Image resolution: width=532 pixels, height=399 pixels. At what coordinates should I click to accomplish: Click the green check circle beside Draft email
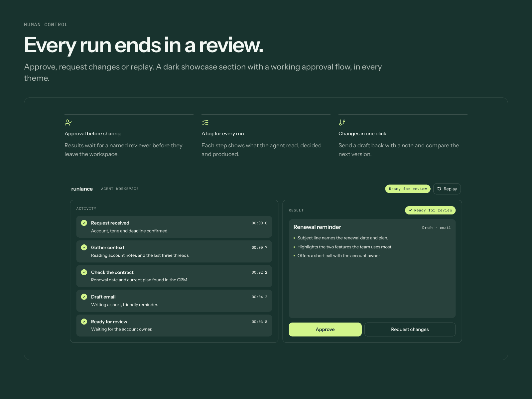84,297
